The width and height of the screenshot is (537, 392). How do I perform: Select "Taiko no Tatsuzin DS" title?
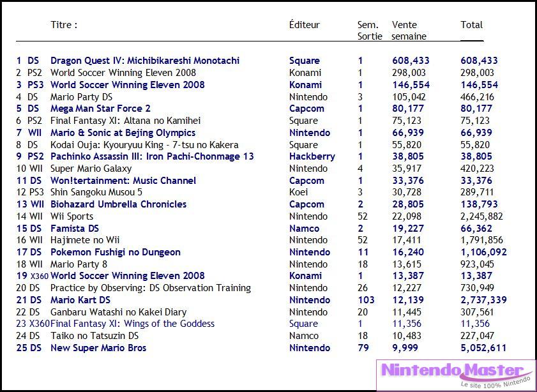pyautogui.click(x=95, y=336)
